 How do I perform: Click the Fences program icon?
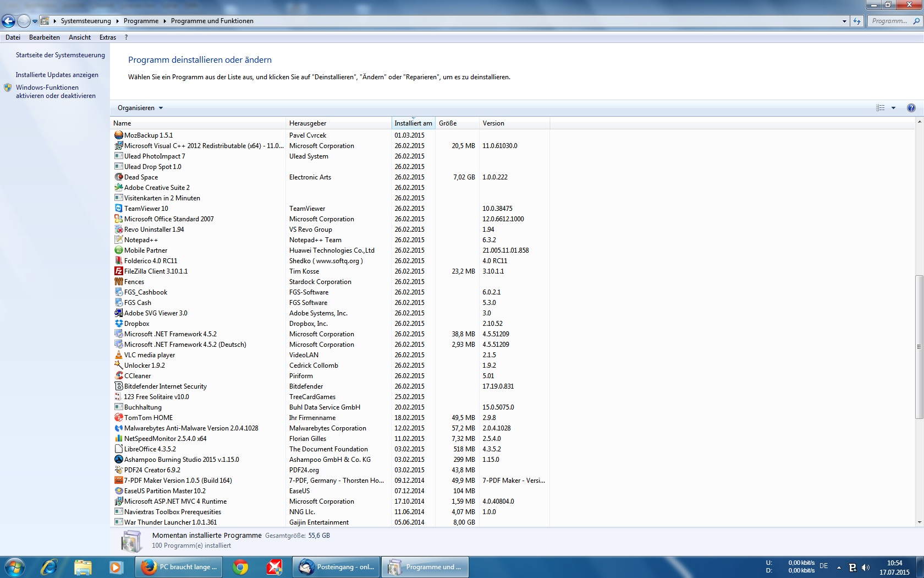(118, 281)
